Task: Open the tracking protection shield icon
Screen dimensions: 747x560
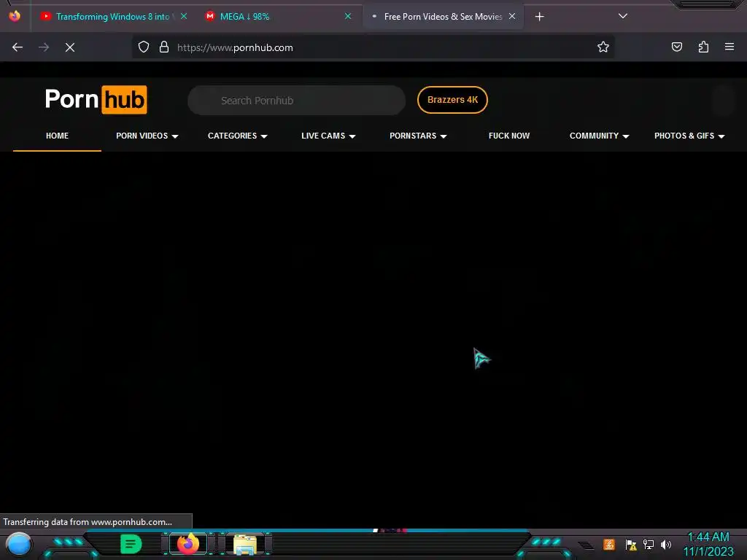Action: point(144,47)
